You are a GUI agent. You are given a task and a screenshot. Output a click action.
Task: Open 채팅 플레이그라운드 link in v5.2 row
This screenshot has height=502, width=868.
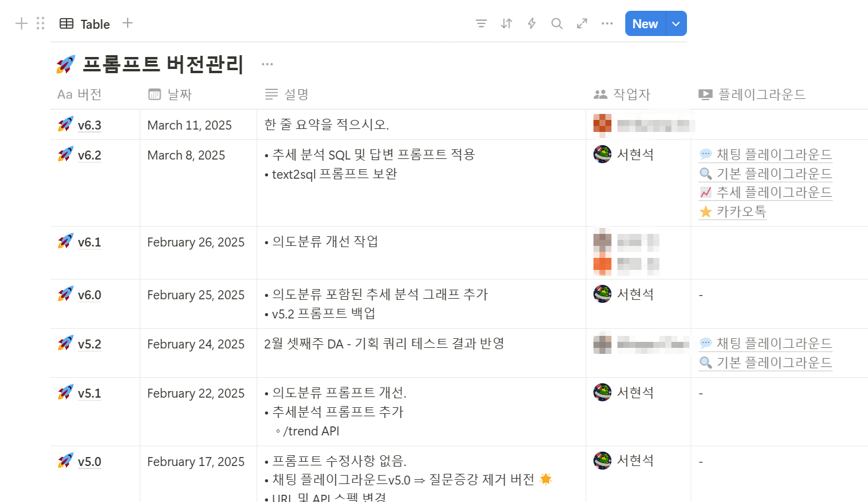pos(765,344)
